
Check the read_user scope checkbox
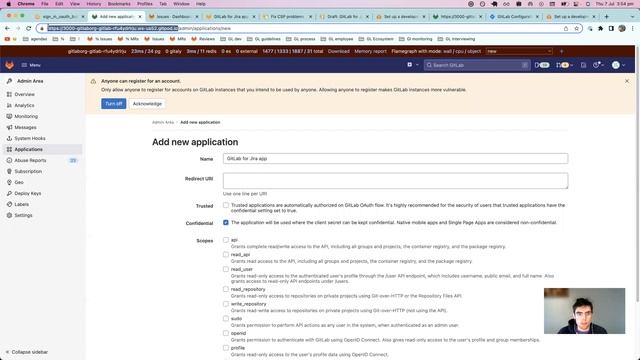(x=226, y=269)
